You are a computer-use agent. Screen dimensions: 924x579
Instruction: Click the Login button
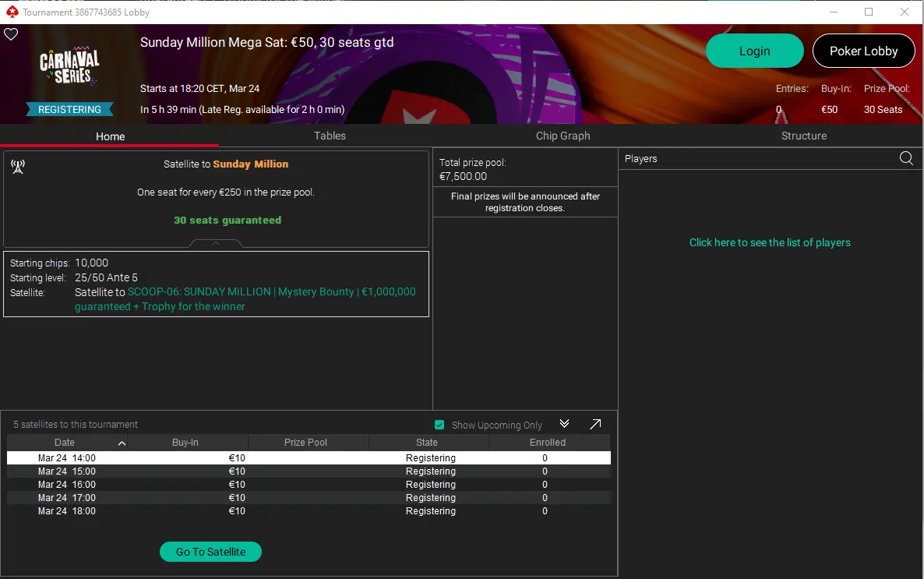754,51
